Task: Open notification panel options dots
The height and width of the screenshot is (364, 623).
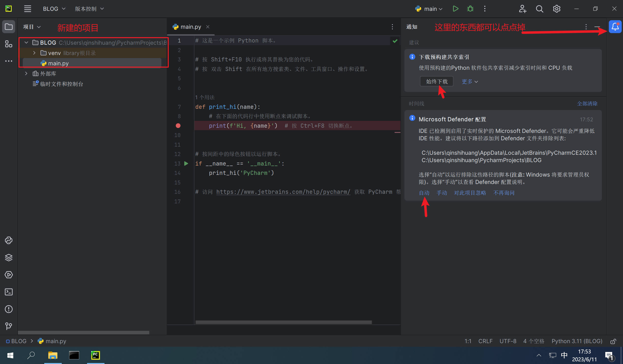Action: [x=586, y=27]
